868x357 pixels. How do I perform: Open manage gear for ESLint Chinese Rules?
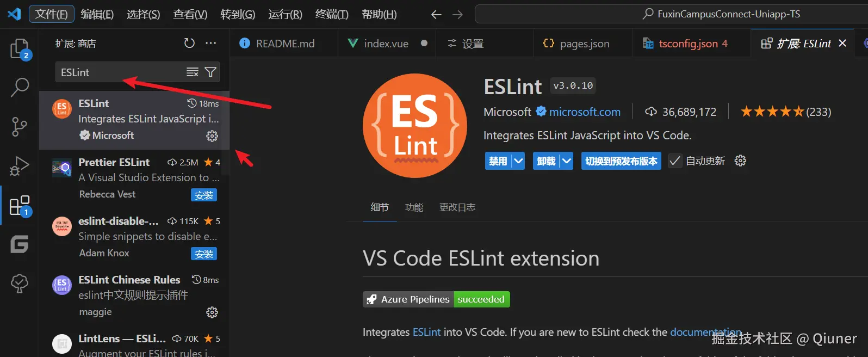212,312
